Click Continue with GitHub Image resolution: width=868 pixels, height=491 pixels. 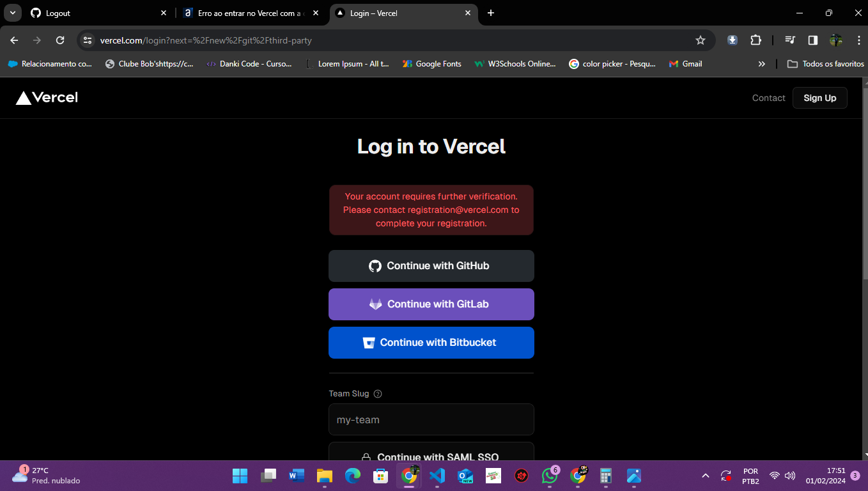[431, 266]
